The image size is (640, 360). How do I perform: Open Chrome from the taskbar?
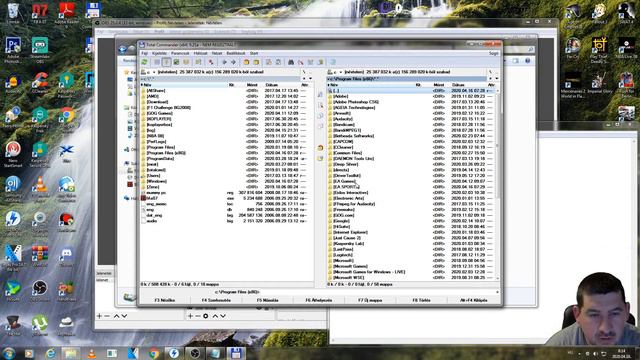tap(154, 353)
